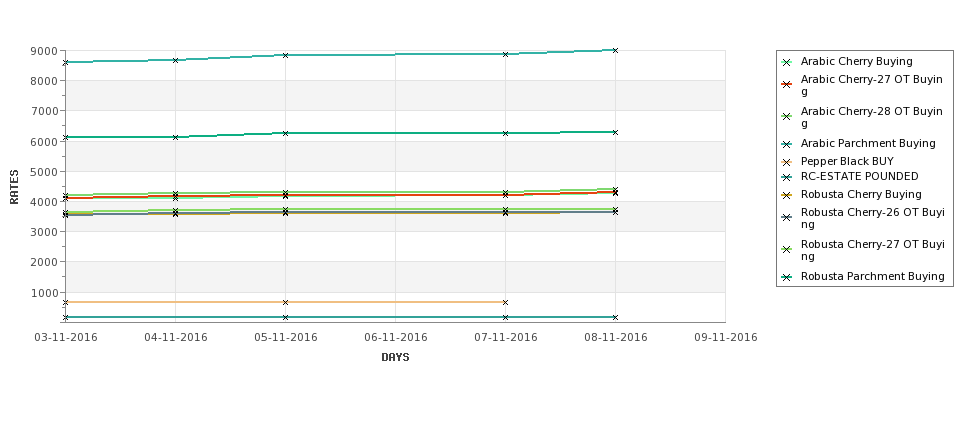975x429 pixels.
Task: Click the top line's data point at 08-11-2016
Action: 615,50
